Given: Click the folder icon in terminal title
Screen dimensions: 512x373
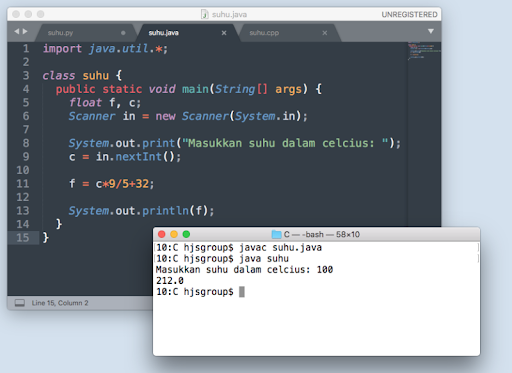Looking at the screenshot, I should tap(276, 234).
